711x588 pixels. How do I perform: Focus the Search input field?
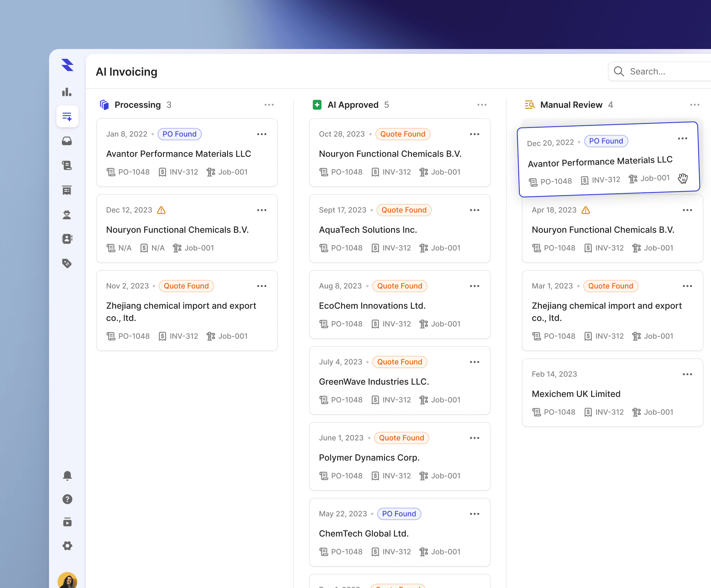click(660, 71)
